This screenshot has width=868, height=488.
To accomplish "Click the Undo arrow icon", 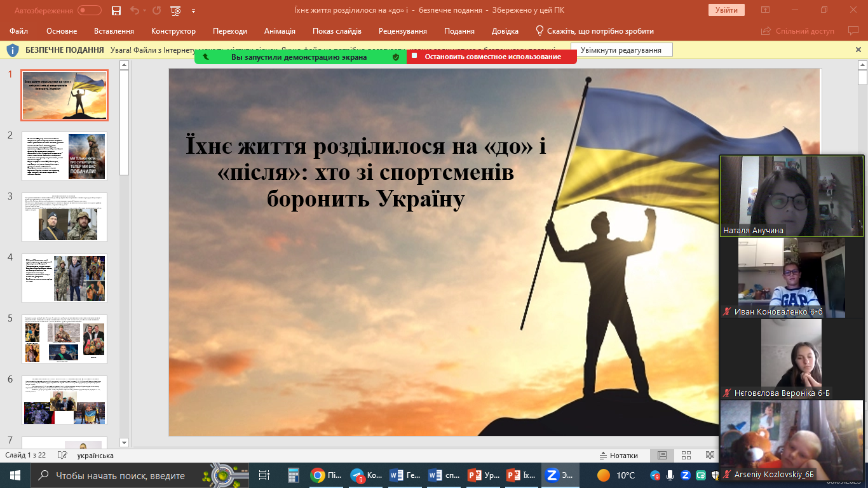I will (134, 10).
